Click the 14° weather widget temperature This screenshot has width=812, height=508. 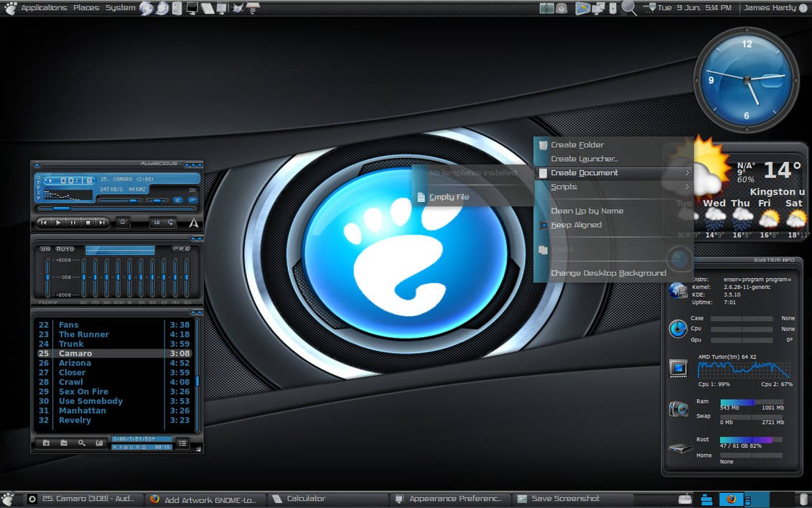(782, 170)
